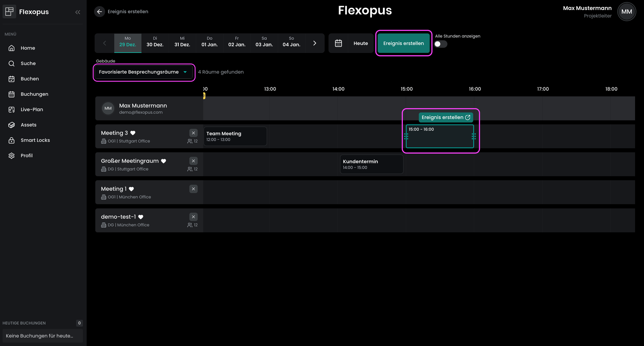Toggle Alle Stunden anzeigen switch

(440, 44)
